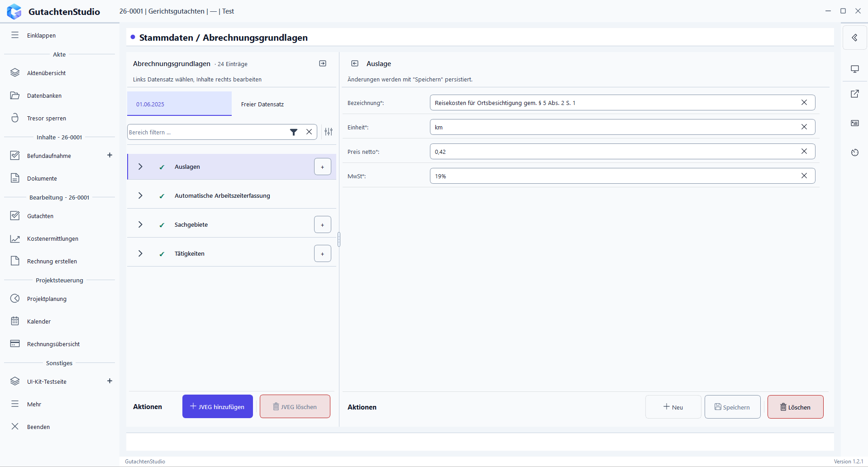Expand the Sachgebiete group
The image size is (868, 467).
140,224
